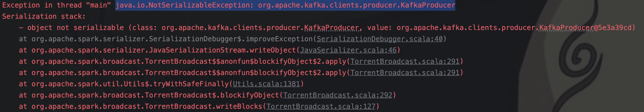
Task: Click the "object not serializable" text
Action: coord(75,28)
